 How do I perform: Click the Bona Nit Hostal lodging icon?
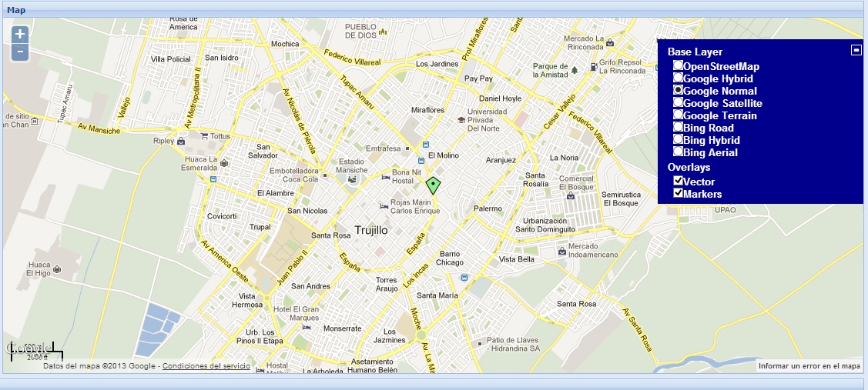[385, 177]
